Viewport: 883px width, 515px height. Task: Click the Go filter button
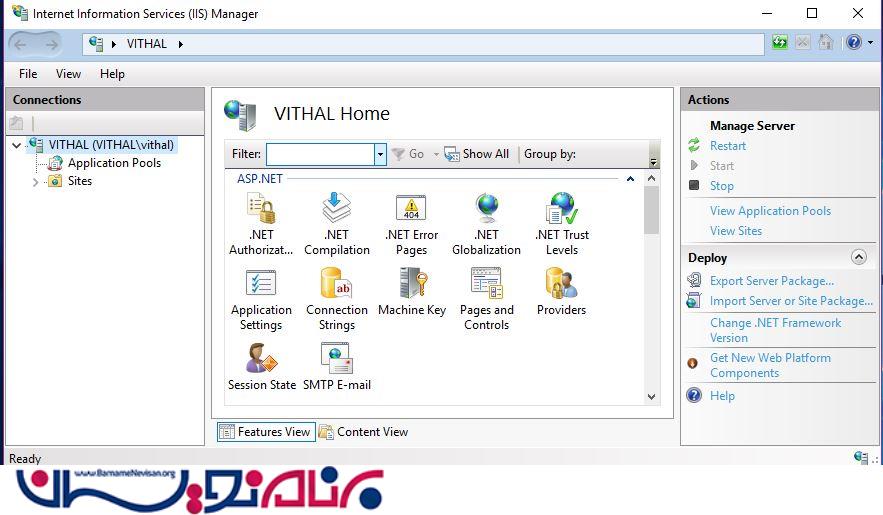click(408, 154)
